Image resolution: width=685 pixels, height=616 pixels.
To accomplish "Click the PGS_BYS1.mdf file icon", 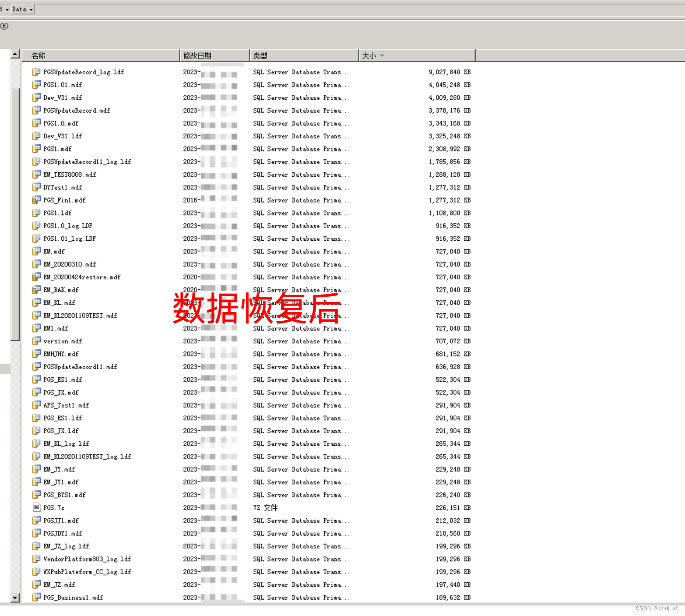I will click(36, 495).
